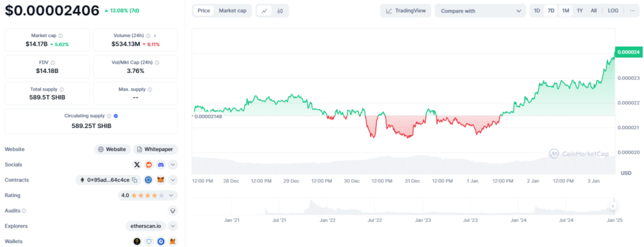Switch chart to Price tab
Screen dimensions: 644x247
coord(204,11)
